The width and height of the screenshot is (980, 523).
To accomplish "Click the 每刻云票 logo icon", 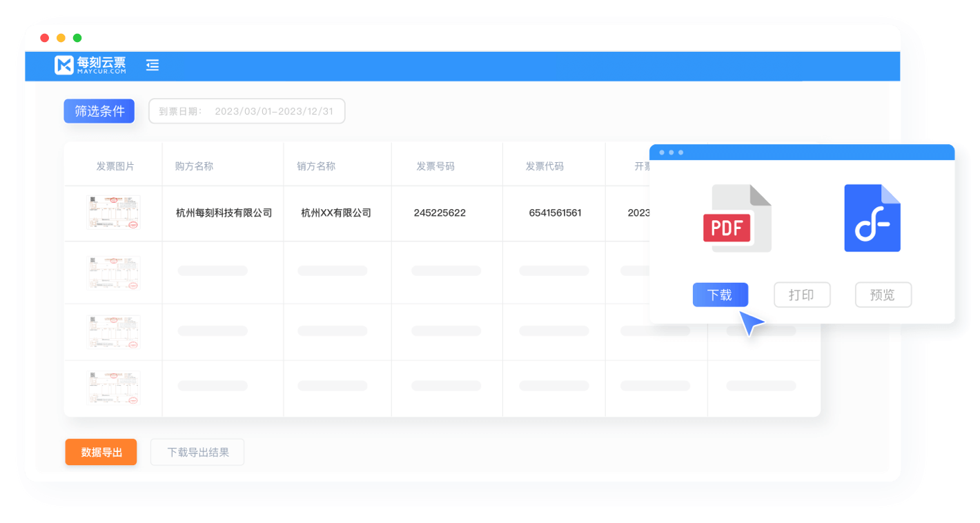I will (64, 65).
